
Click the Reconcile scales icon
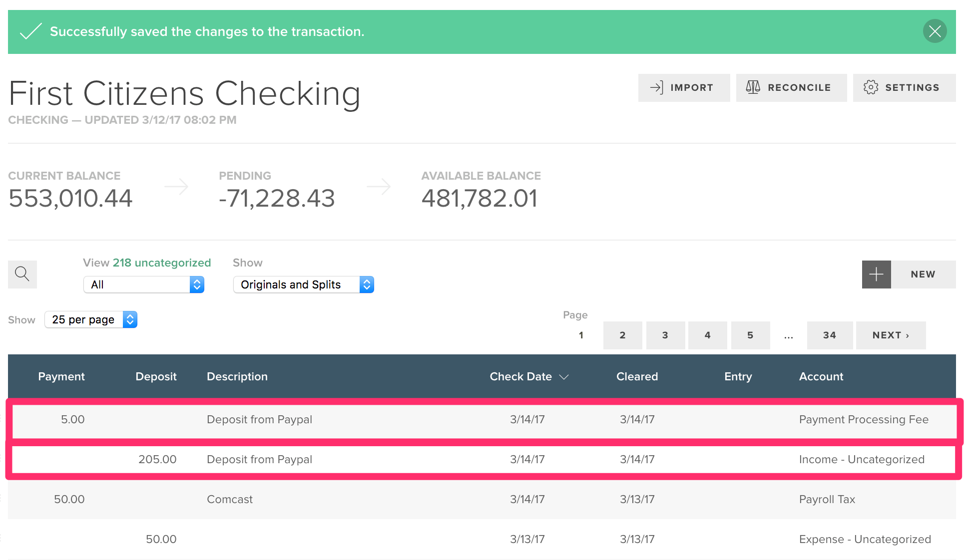pyautogui.click(x=753, y=87)
